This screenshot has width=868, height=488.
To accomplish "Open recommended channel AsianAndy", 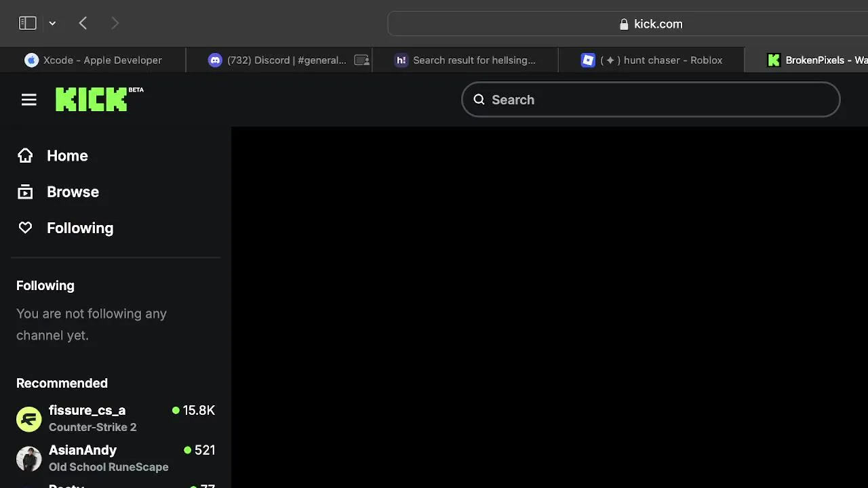I will [115, 458].
